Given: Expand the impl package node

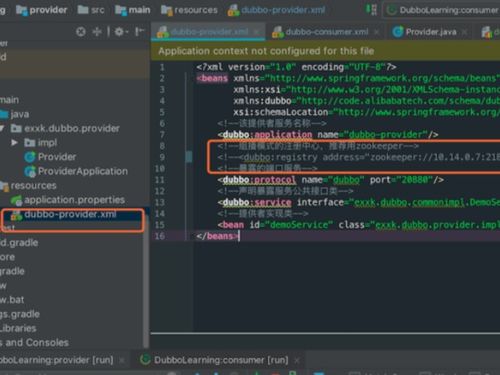Looking at the screenshot, I should pyautogui.click(x=14, y=143).
